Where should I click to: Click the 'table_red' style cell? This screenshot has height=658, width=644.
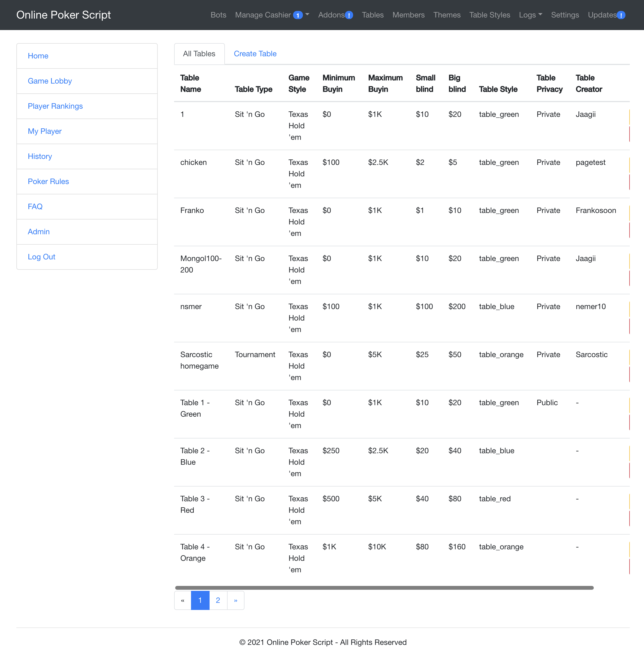(494, 499)
